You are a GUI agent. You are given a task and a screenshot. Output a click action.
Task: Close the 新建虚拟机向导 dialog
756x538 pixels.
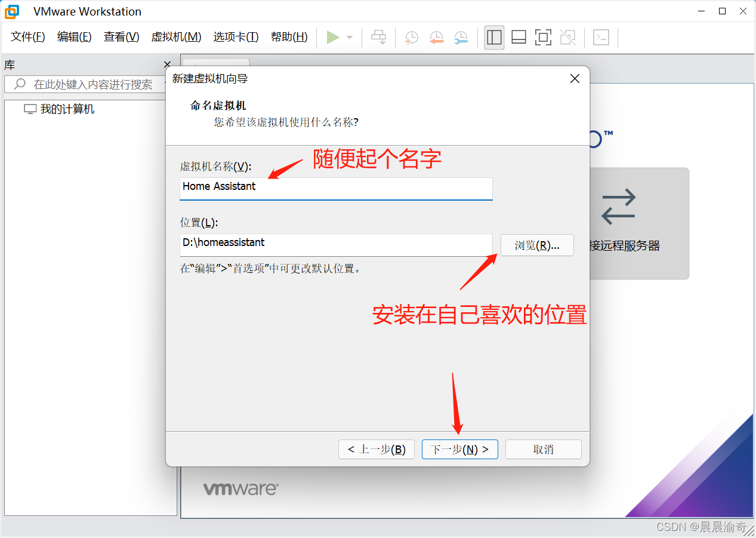[575, 79]
